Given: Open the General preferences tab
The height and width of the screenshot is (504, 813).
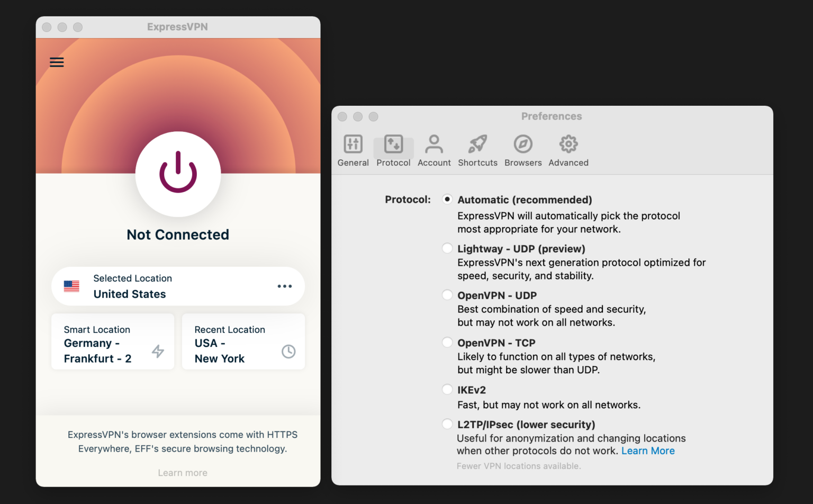Looking at the screenshot, I should [x=353, y=150].
